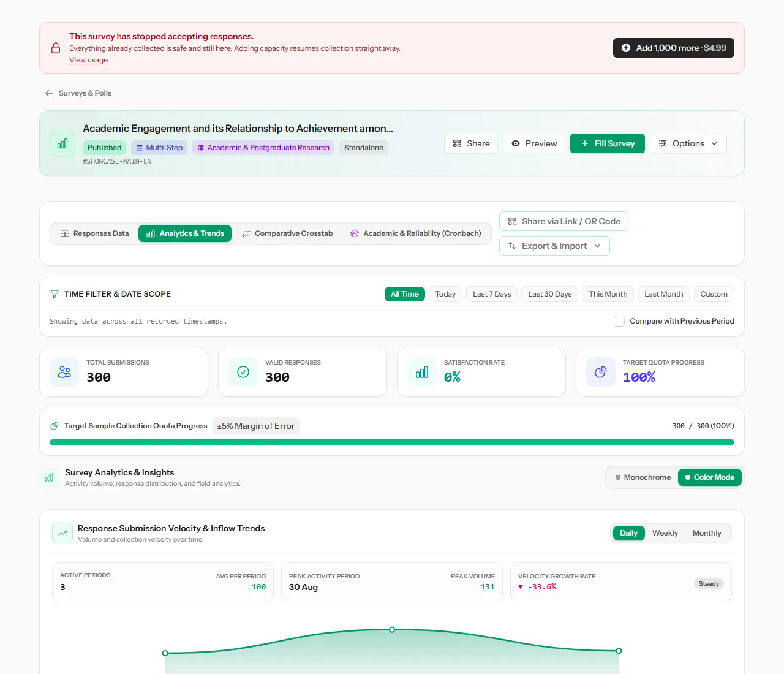Filter by Last 7 Days
The image size is (784, 674).
coord(492,294)
